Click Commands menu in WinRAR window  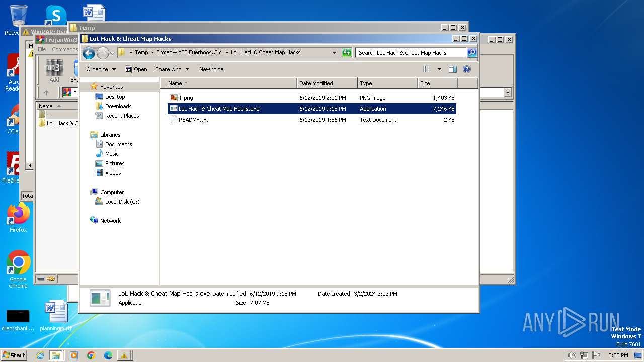65,49
